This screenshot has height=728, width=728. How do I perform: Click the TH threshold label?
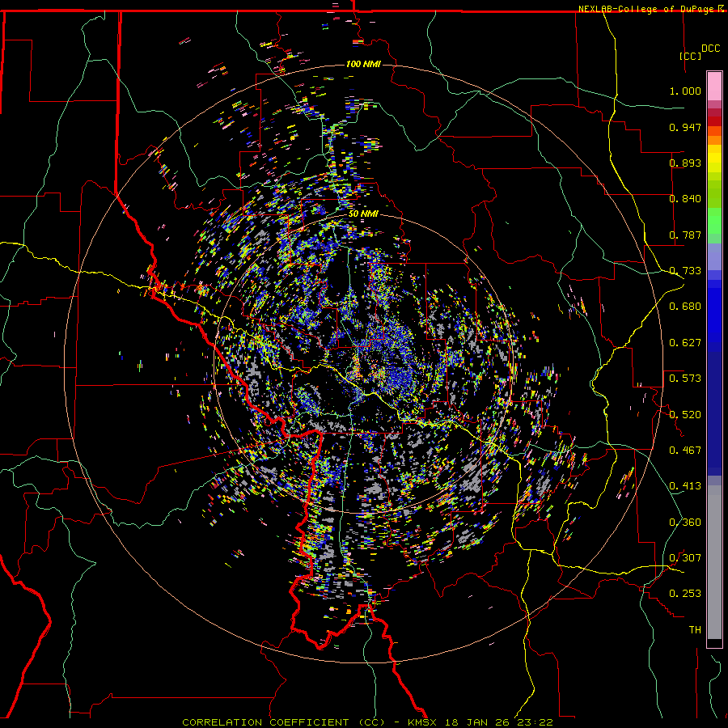tap(695, 630)
